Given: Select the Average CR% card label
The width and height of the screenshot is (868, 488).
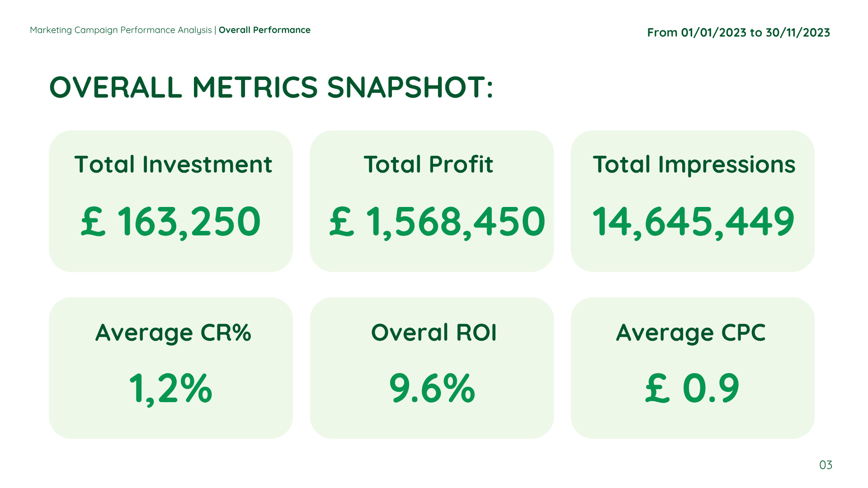Looking at the screenshot, I should (173, 333).
